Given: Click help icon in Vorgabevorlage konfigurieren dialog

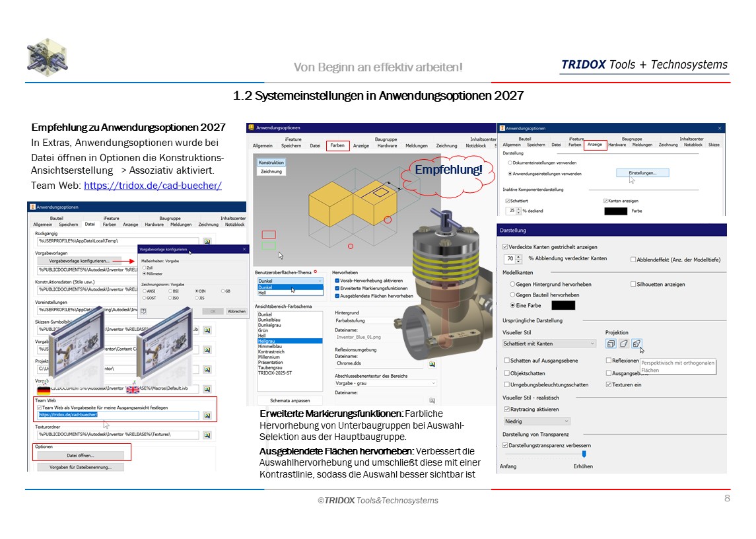Looking at the screenshot, I should (x=143, y=310).
